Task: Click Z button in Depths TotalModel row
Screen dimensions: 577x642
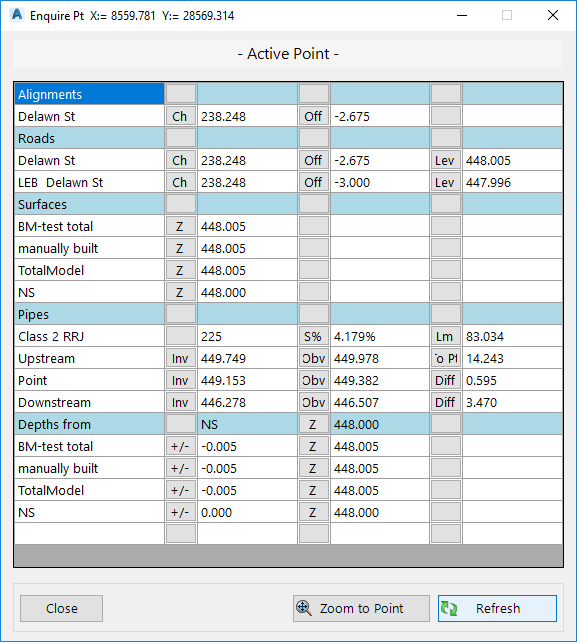Action: click(313, 491)
